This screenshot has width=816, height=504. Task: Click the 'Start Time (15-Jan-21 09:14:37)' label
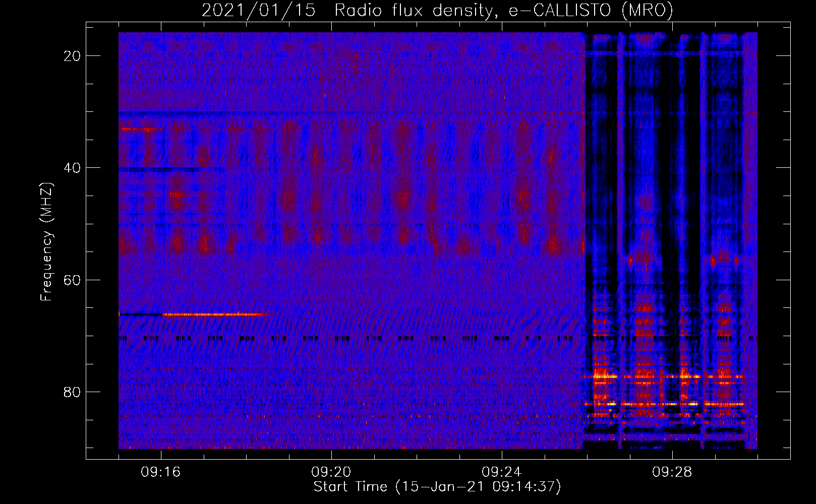(x=437, y=487)
